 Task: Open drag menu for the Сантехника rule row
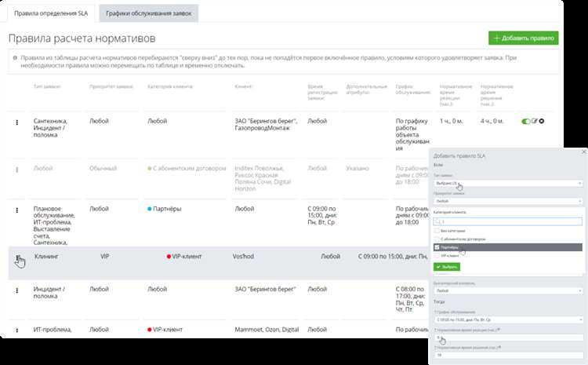[x=17, y=122]
